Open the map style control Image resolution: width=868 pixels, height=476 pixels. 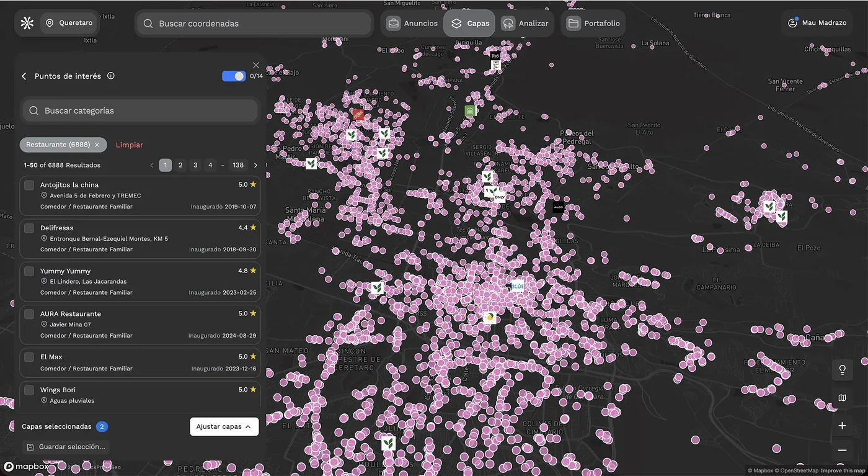[x=842, y=398]
